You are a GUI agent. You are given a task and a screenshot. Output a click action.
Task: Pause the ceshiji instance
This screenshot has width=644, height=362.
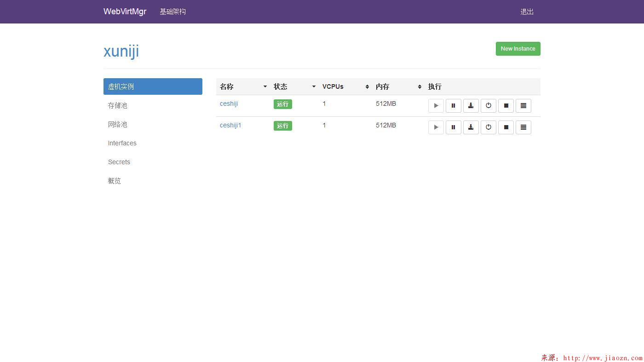[453, 106]
